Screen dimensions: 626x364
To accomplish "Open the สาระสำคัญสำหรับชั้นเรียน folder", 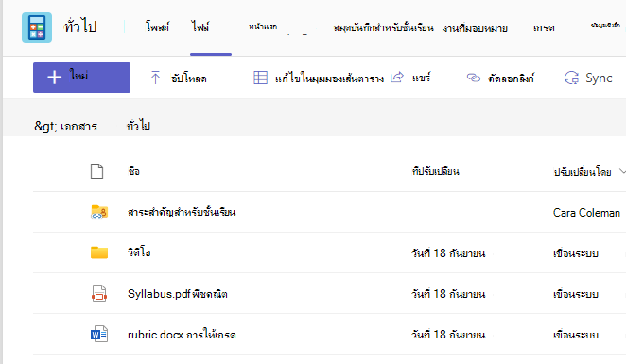I will tap(182, 212).
